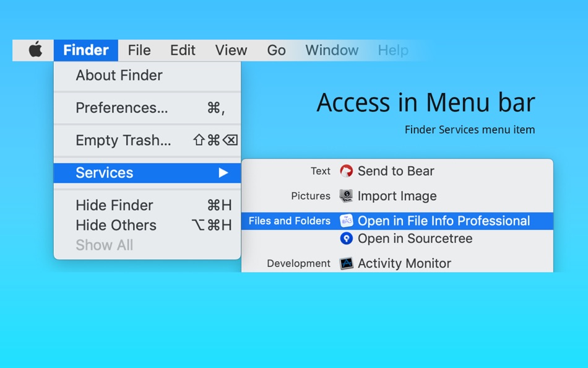Click the Text category label
Viewport: 588px width, 368px height.
coord(320,171)
